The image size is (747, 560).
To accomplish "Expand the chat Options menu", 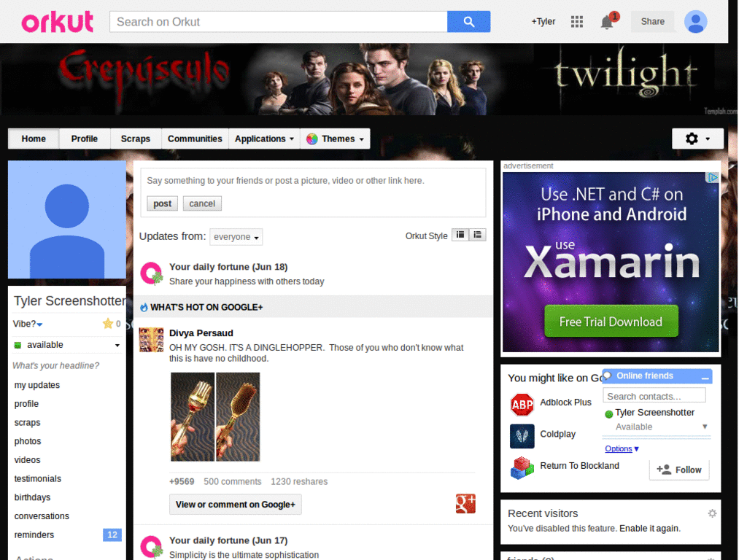I will click(622, 448).
